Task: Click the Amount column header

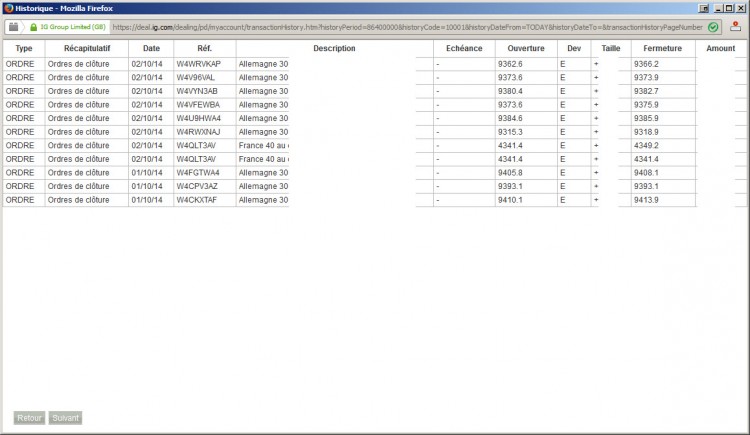Action: tap(721, 48)
